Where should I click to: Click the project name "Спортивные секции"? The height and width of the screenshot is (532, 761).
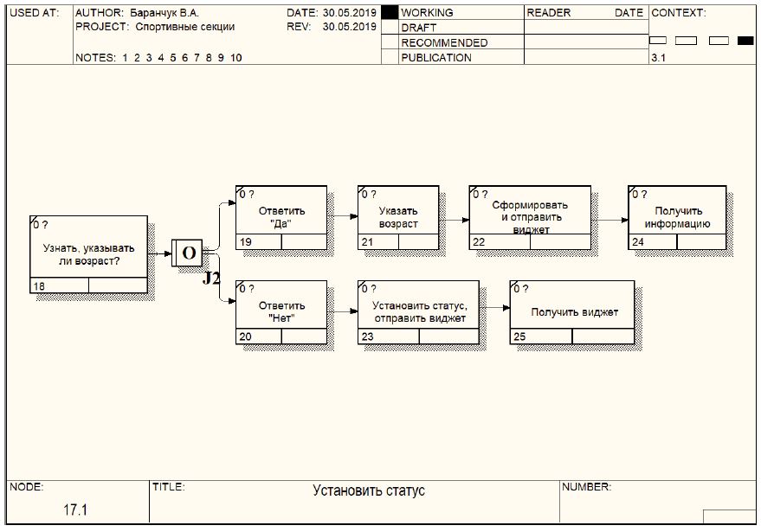point(184,27)
